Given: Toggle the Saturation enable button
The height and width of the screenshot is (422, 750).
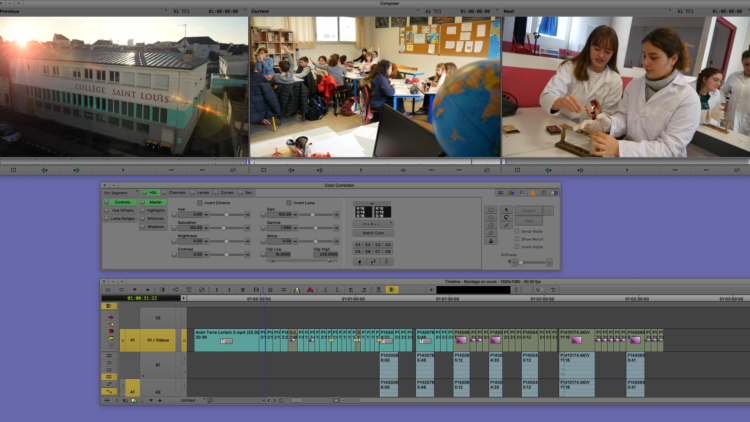Looking at the screenshot, I should 174,228.
